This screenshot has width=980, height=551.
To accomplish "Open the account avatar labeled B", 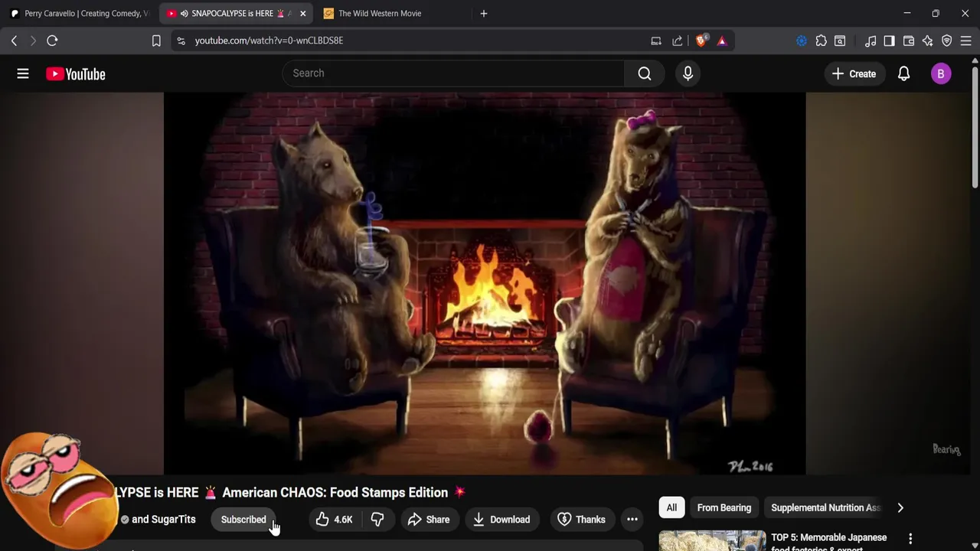I will click(941, 73).
